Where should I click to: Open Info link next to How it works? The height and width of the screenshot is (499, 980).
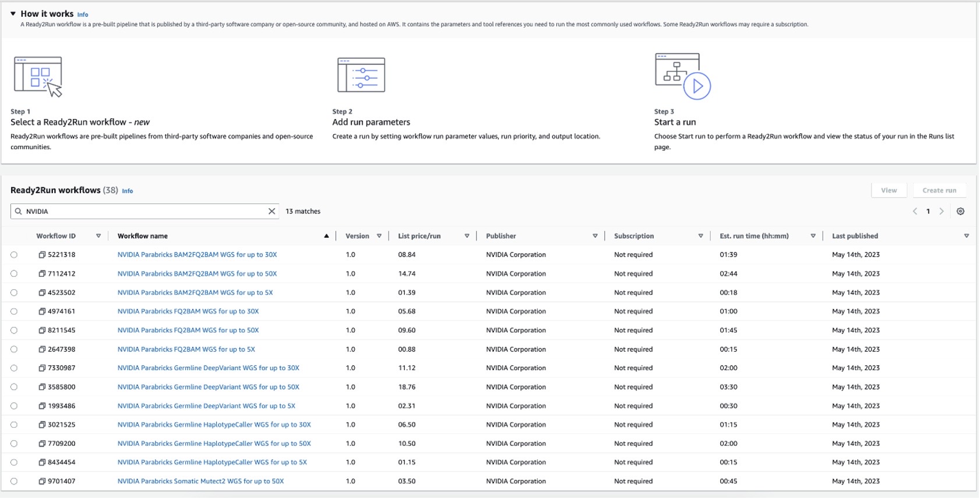[x=83, y=15]
